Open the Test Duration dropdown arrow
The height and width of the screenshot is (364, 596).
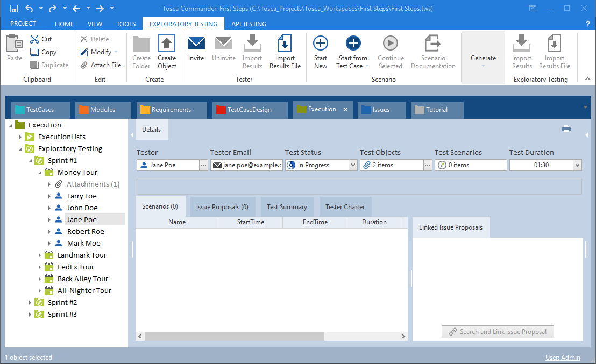coord(577,165)
